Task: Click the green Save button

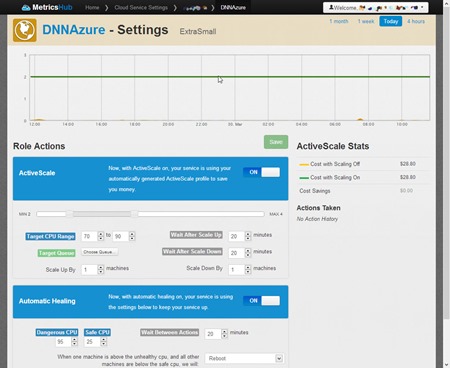Action: [x=276, y=142]
